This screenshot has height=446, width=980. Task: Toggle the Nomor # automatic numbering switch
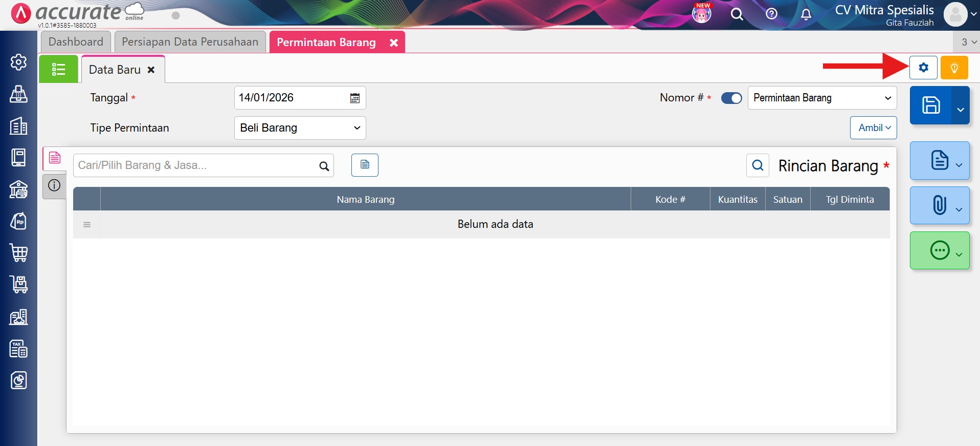(x=731, y=98)
